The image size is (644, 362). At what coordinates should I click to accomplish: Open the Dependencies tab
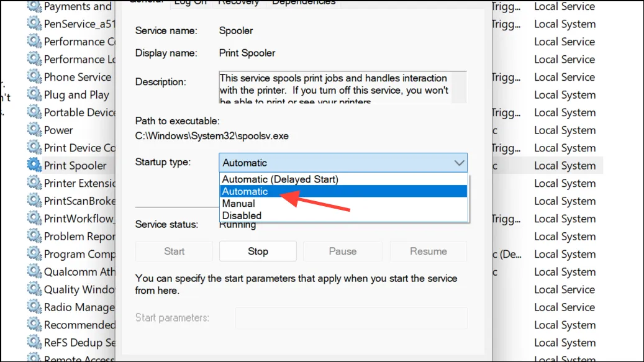tap(304, 3)
